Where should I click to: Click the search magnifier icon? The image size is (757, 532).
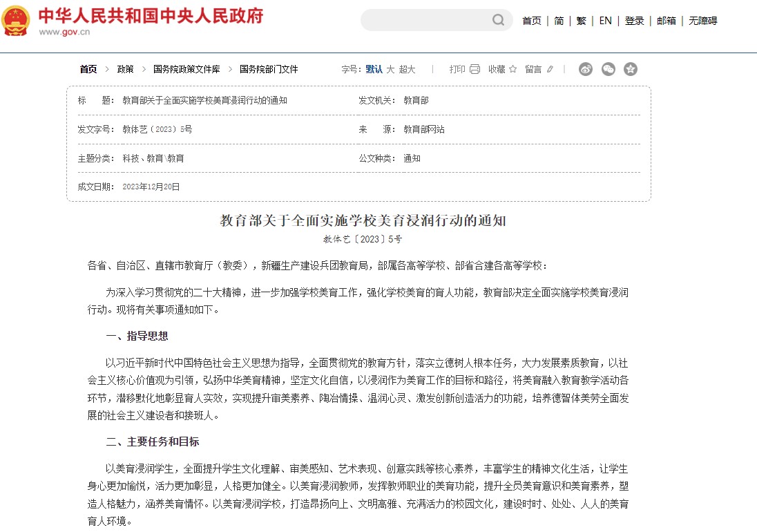tap(498, 21)
